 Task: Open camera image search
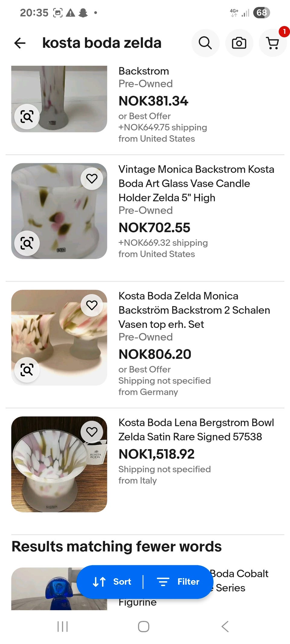[239, 43]
